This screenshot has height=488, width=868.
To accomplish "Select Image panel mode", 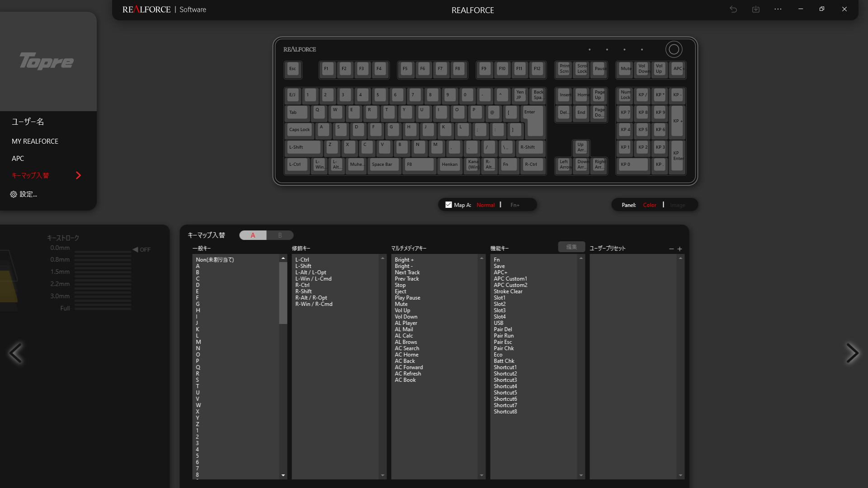I will click(677, 205).
